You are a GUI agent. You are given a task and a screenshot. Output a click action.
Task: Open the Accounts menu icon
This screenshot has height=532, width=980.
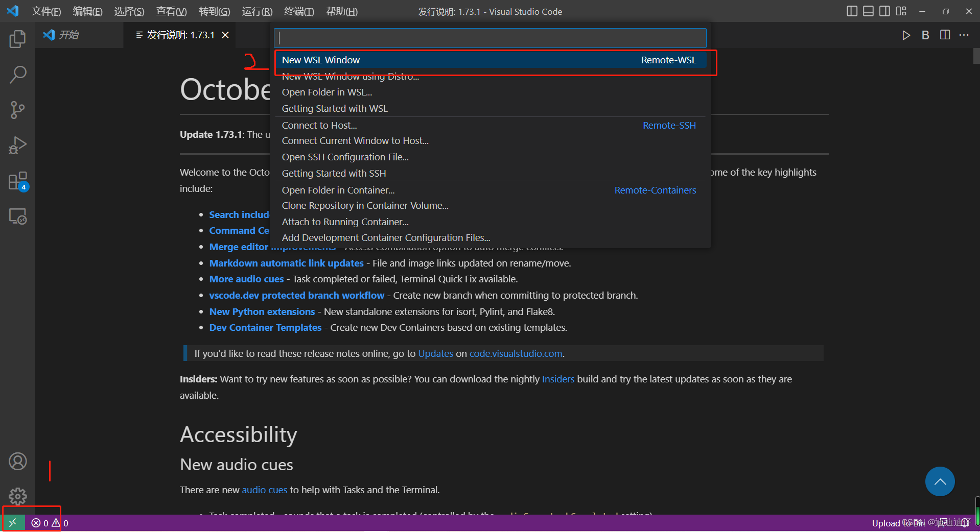tap(17, 462)
